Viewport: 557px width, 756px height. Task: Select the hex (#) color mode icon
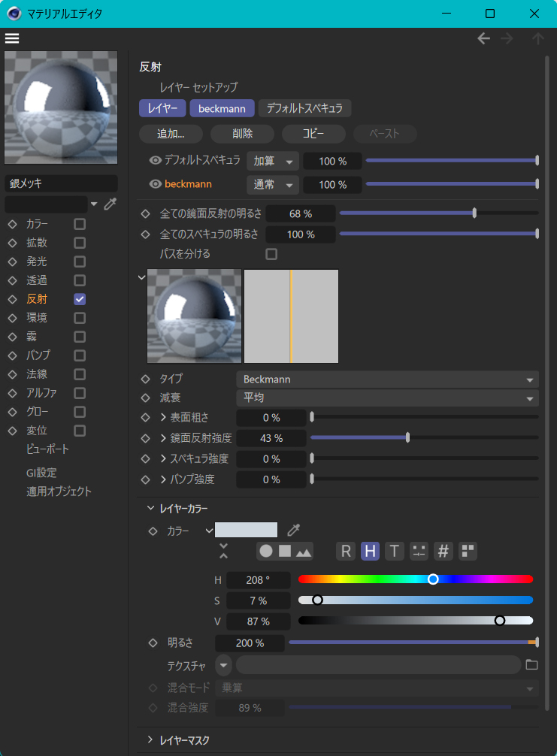click(x=443, y=551)
